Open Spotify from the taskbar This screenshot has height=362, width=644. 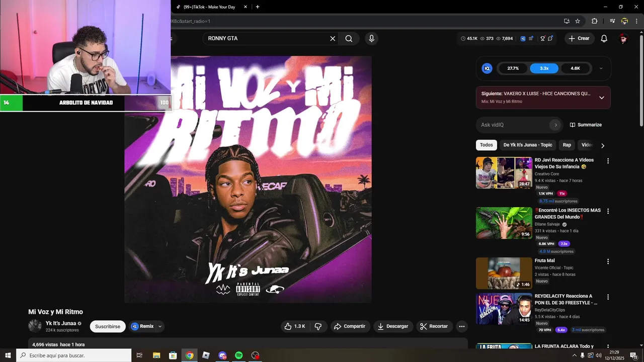tap(239, 355)
